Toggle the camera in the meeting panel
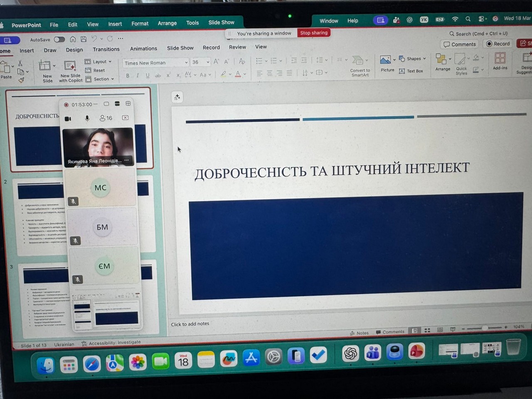This screenshot has width=532, height=399. [68, 119]
